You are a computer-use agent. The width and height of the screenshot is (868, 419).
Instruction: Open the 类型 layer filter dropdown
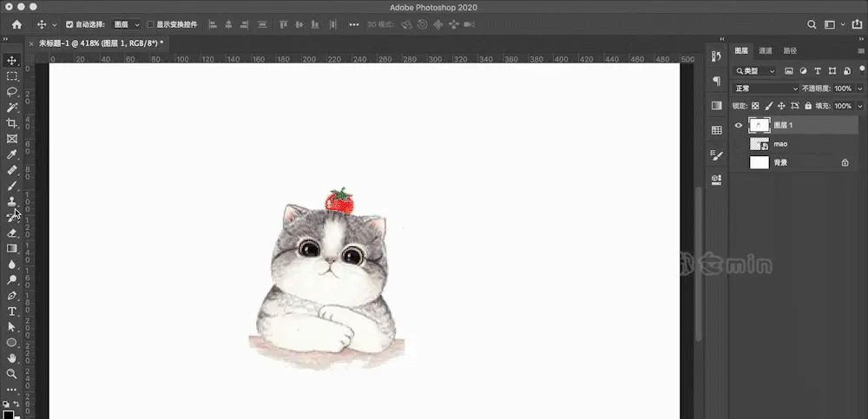(755, 71)
